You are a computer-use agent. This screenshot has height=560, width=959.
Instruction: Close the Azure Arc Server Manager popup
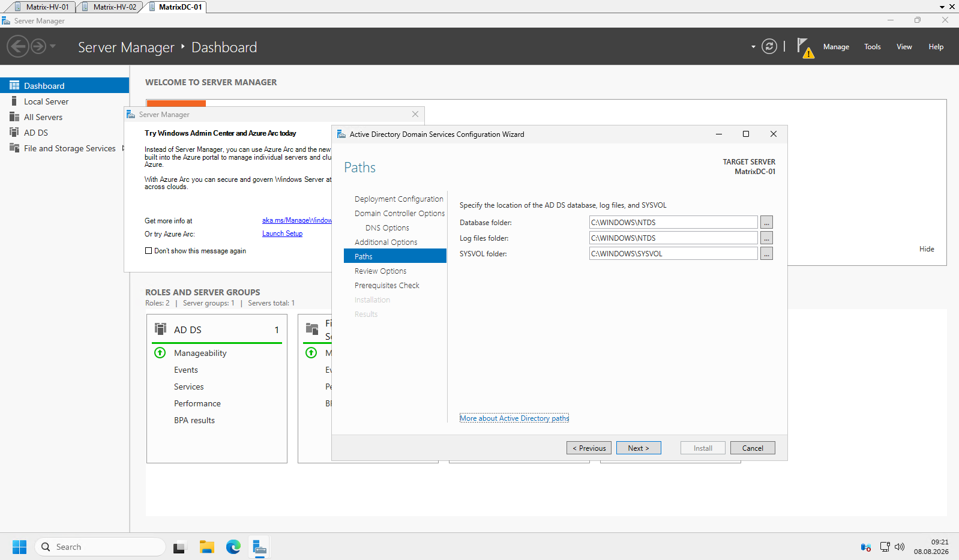pyautogui.click(x=415, y=114)
